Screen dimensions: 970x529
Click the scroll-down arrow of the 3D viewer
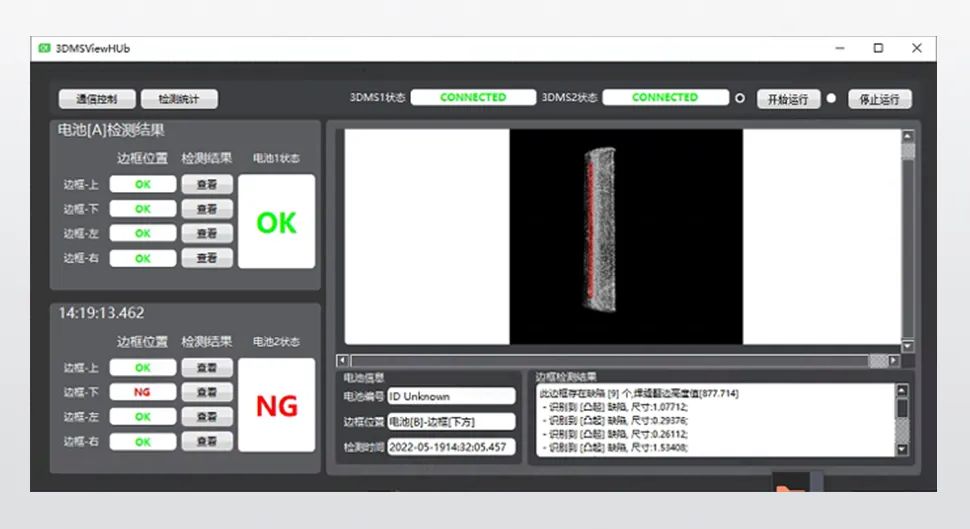pyautogui.click(x=908, y=346)
